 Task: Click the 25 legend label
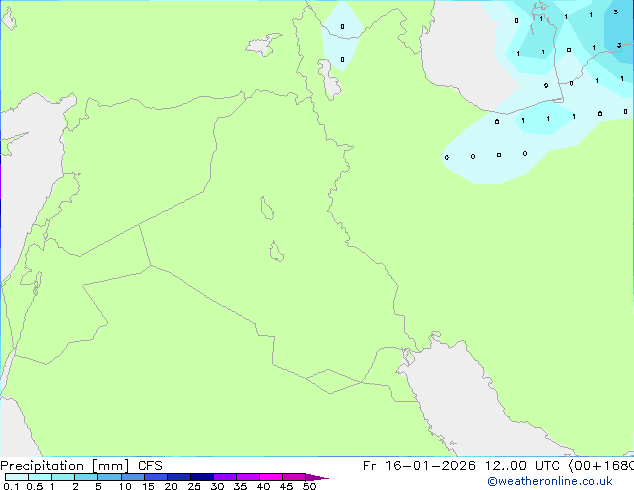194,486
